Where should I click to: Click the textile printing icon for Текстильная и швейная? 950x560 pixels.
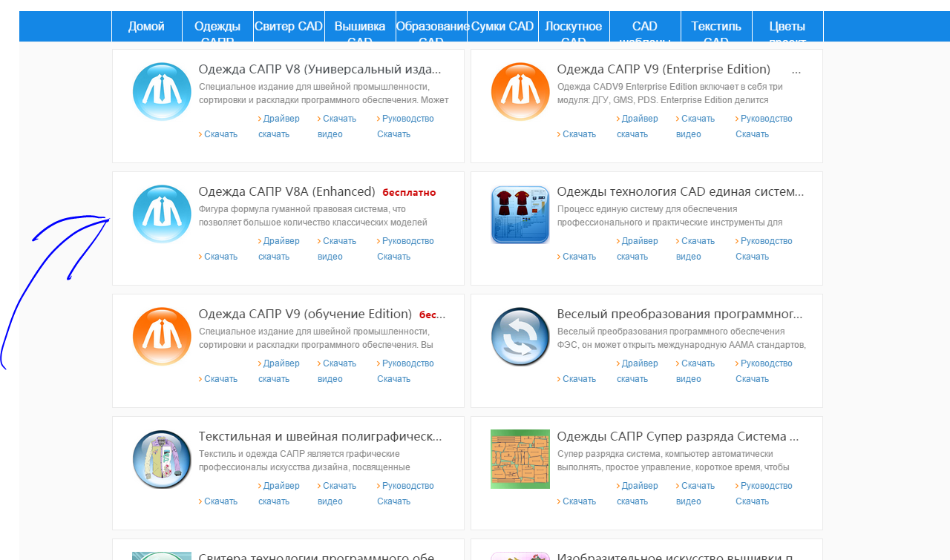(162, 459)
